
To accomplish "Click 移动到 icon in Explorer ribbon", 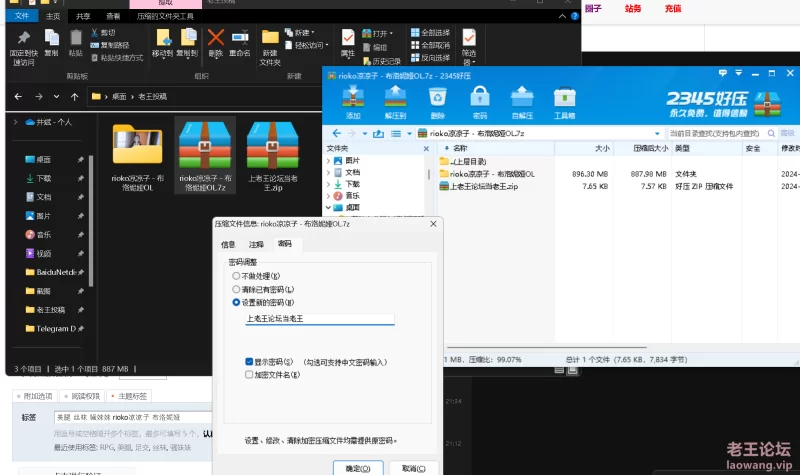I will tap(163, 38).
